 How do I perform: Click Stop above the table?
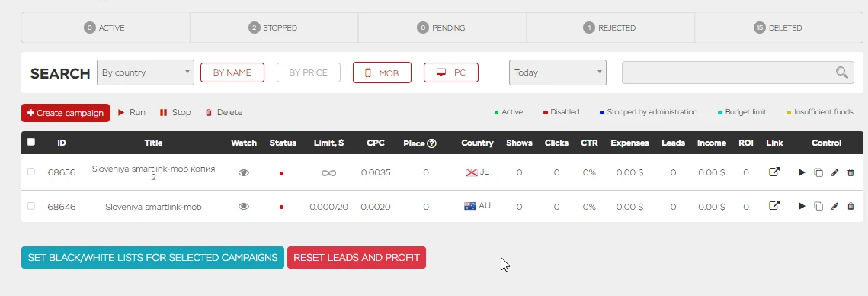point(175,112)
